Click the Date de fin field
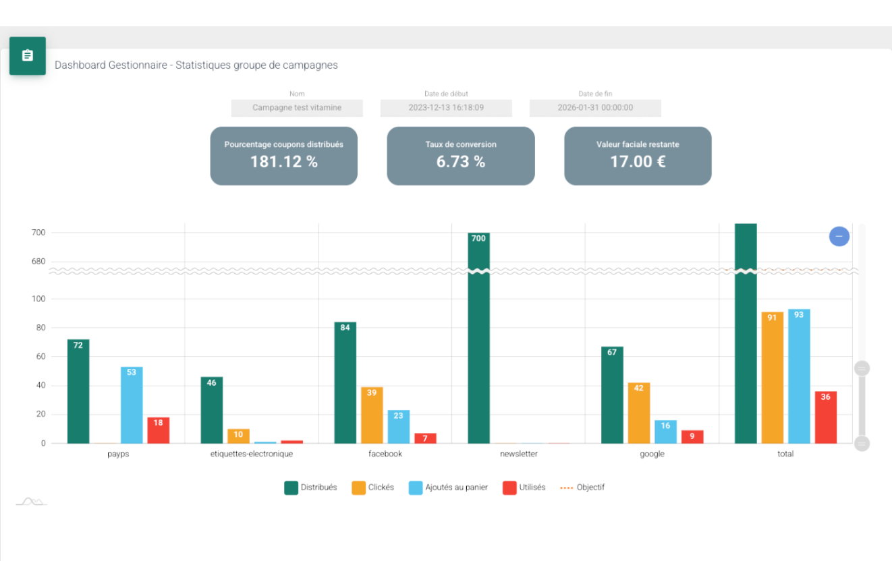 [x=595, y=108]
